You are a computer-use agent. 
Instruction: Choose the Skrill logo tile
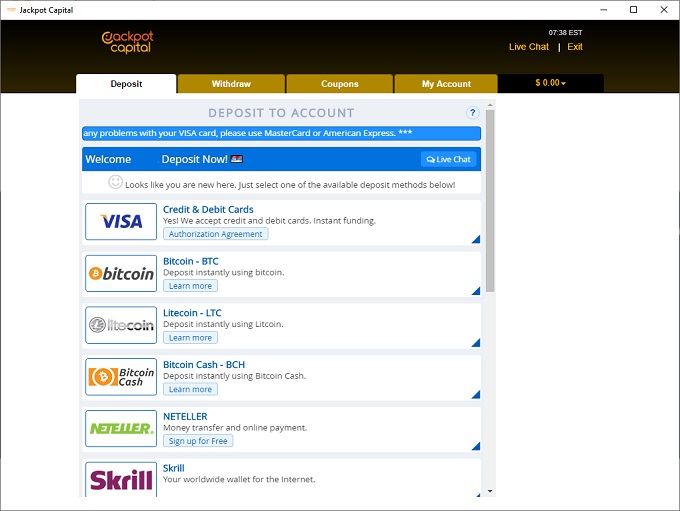121,479
